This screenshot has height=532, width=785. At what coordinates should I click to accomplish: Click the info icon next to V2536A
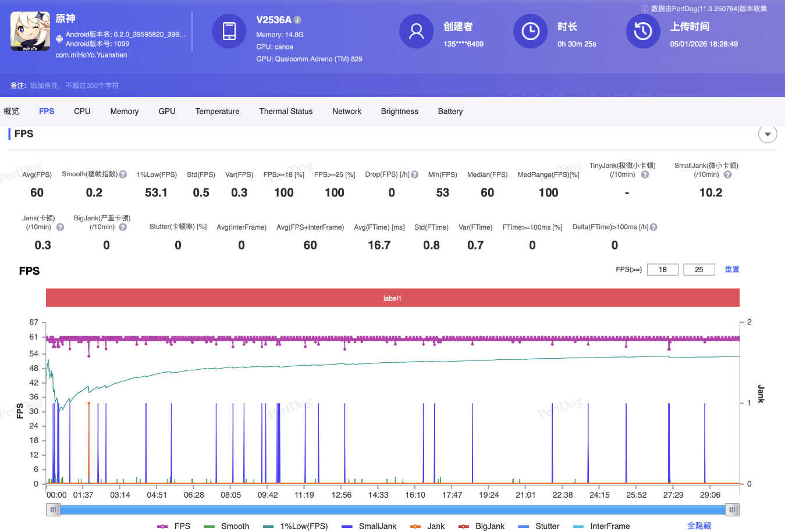[x=298, y=20]
